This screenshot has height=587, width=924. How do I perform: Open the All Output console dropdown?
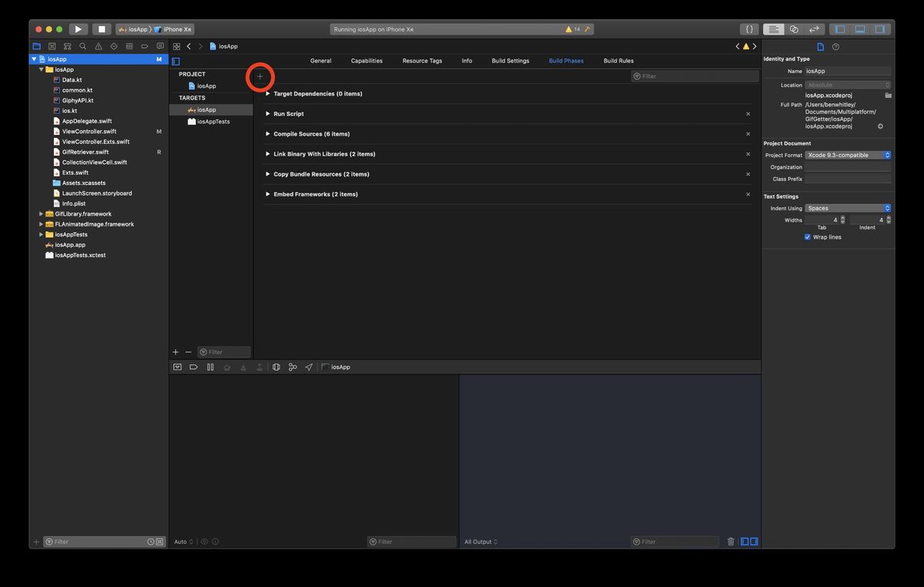tap(480, 542)
